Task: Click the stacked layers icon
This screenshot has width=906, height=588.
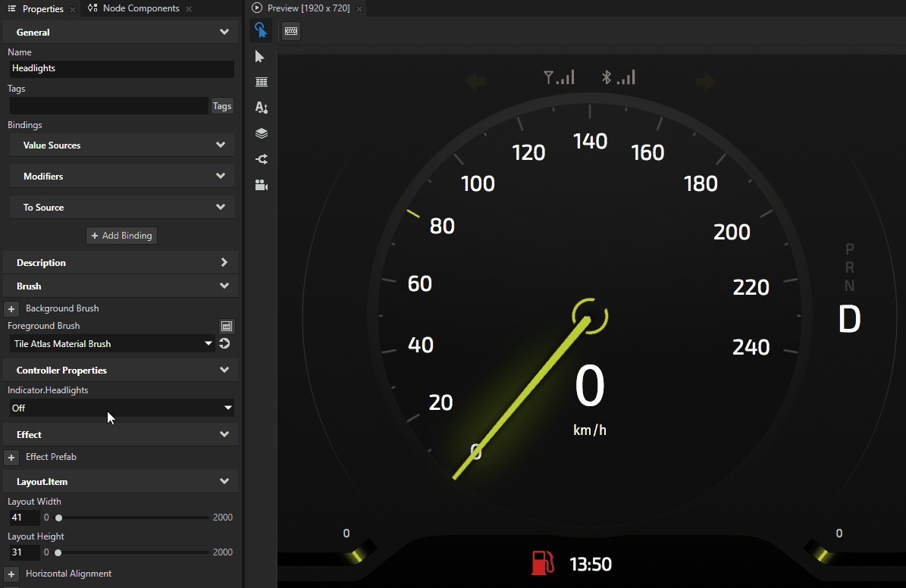Action: tap(261, 133)
